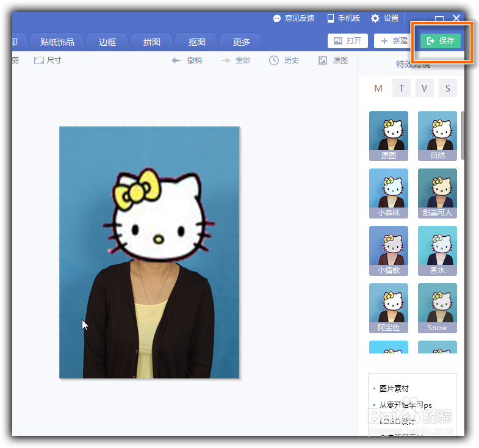This screenshot has width=479, height=448.
Task: Click the 打开 open image button
Action: [348, 41]
